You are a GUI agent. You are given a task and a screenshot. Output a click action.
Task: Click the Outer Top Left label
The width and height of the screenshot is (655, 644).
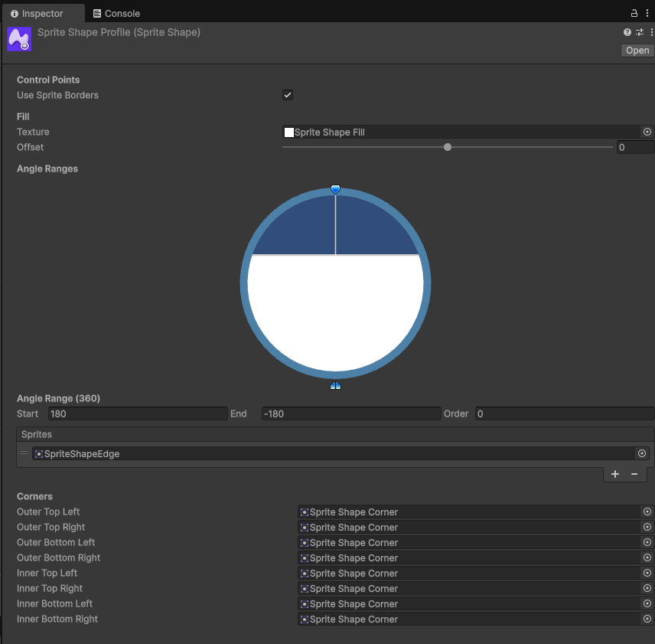pyautogui.click(x=48, y=512)
